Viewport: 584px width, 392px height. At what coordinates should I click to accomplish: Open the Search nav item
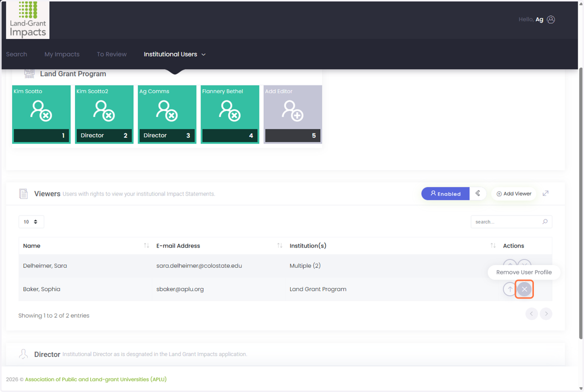pyautogui.click(x=17, y=54)
